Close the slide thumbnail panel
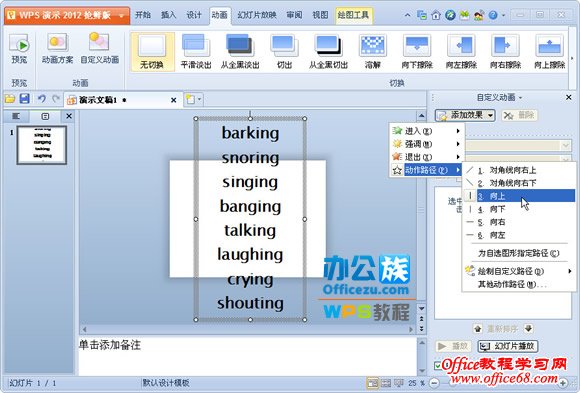580x393 pixels. pyautogui.click(x=69, y=116)
